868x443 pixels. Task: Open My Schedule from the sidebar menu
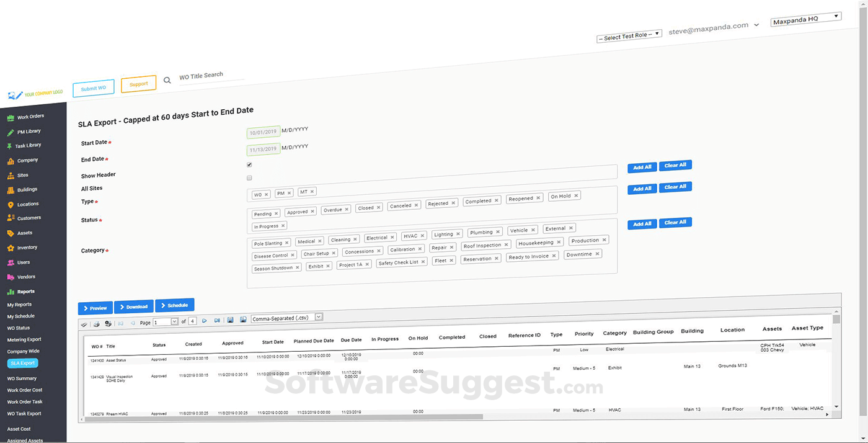[22, 316]
